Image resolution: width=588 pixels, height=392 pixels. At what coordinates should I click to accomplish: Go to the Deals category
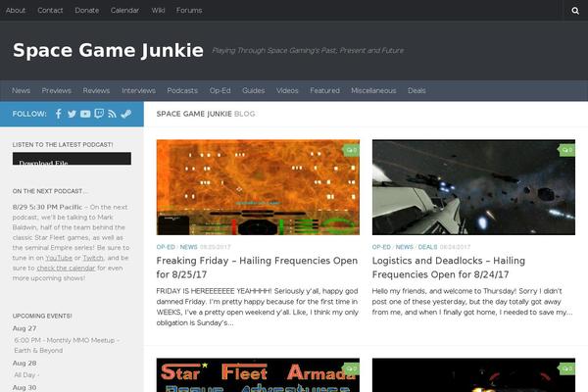[x=416, y=91]
